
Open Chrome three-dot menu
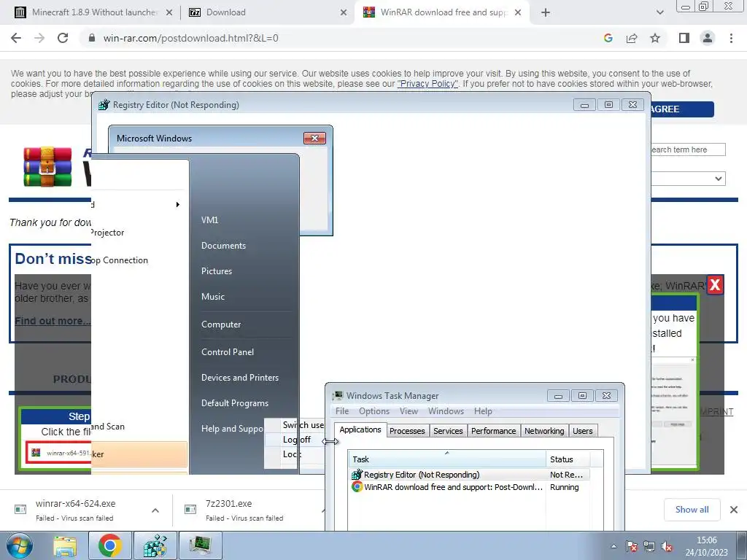point(731,38)
